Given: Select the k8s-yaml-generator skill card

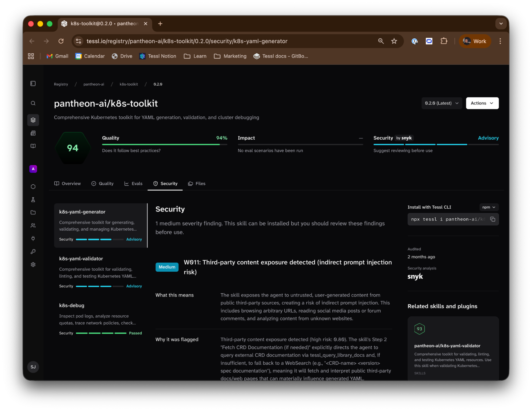Looking at the screenshot, I should point(101,225).
